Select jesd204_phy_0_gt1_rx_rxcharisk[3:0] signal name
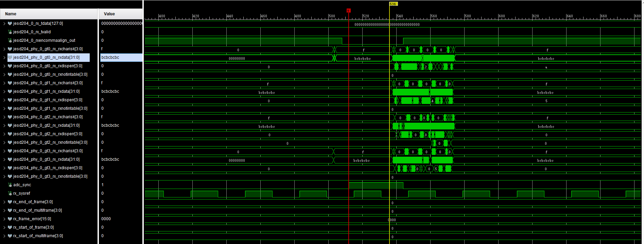The height and width of the screenshot is (244, 644). [x=48, y=83]
